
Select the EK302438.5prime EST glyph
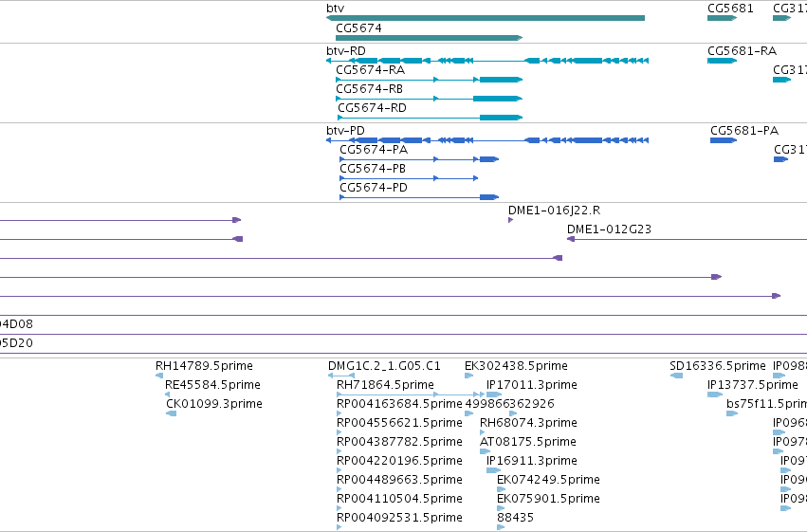click(468, 376)
